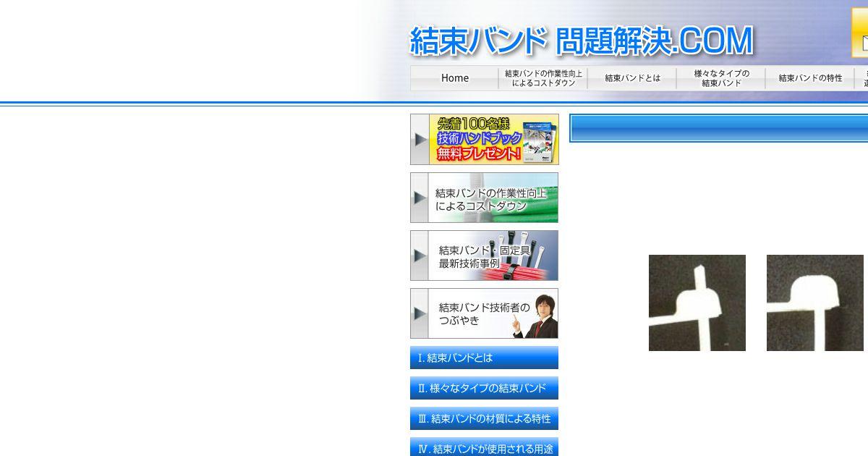Click arrow icon on 技術ハンドブック banner
Viewport: 868px width, 456px height.
(420, 139)
